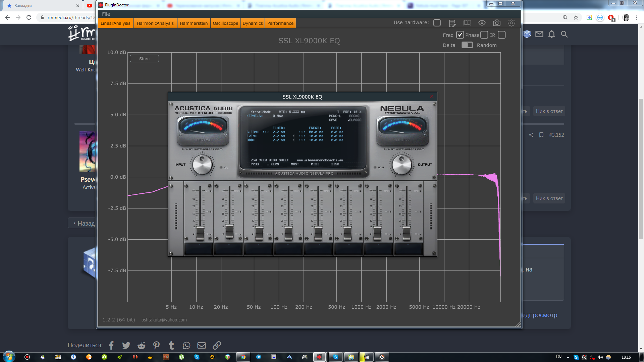Switch to the LinearAnalysis tab
Image resolution: width=644 pixels, height=362 pixels.
115,23
